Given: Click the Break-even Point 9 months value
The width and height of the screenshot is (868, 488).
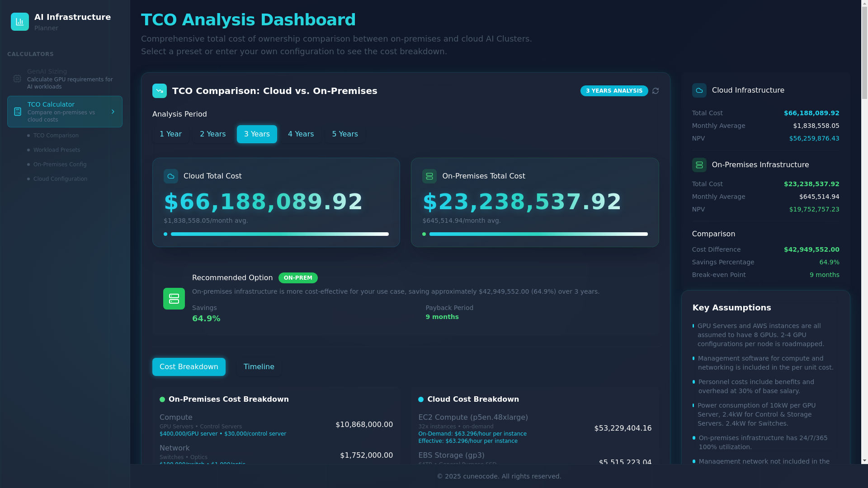Looking at the screenshot, I should 825,275.
